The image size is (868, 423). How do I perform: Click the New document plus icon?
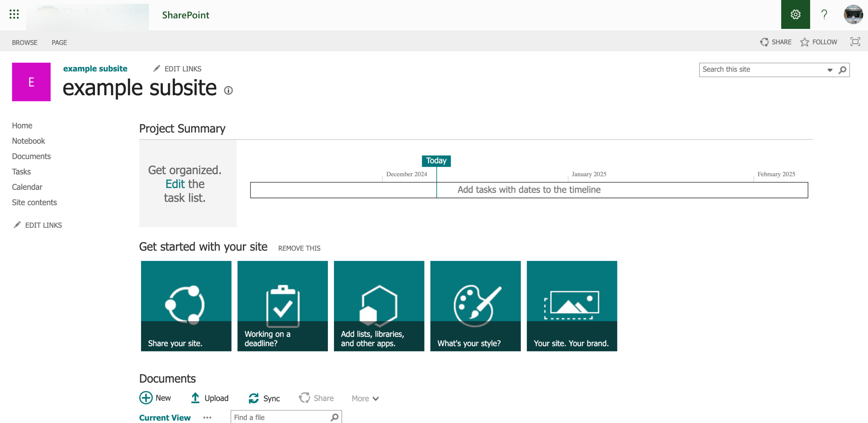coord(146,398)
